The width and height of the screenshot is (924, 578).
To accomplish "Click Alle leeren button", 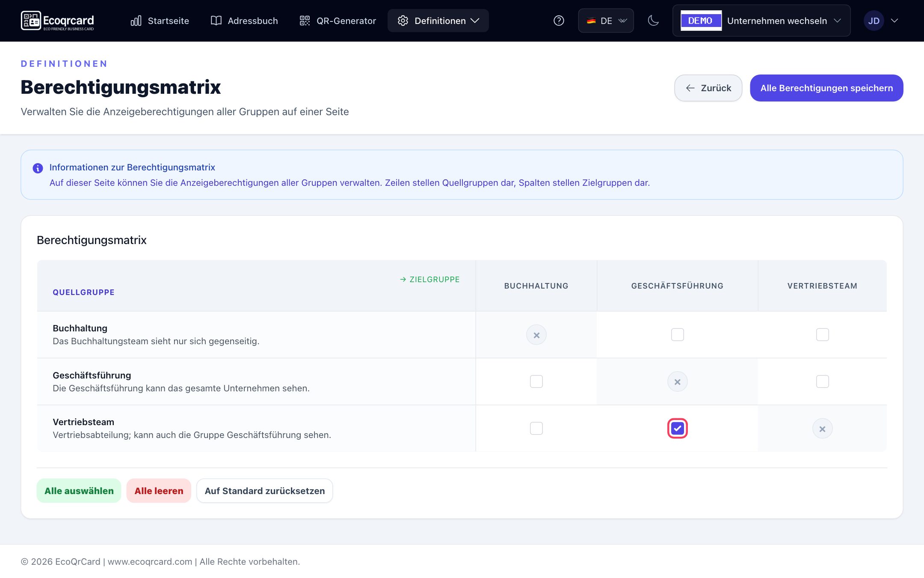I will click(159, 491).
